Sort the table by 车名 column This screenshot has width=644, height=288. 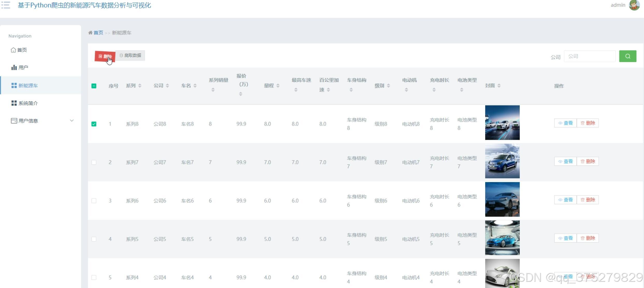coord(195,86)
